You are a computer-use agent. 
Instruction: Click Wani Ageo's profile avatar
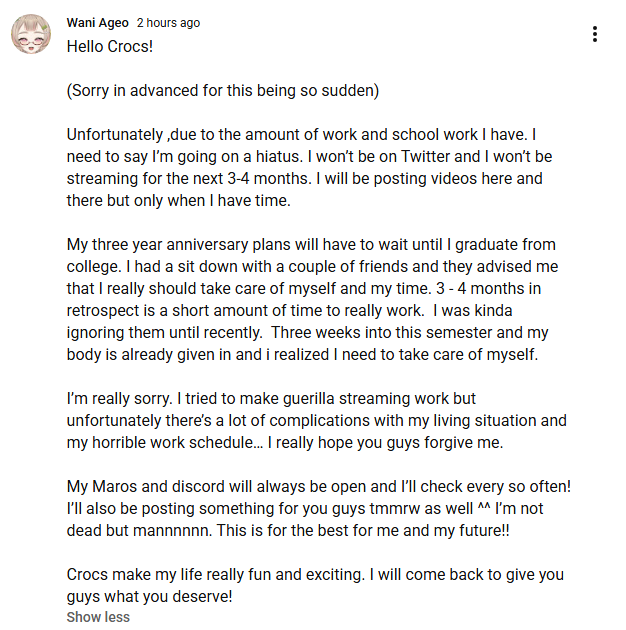(x=30, y=36)
